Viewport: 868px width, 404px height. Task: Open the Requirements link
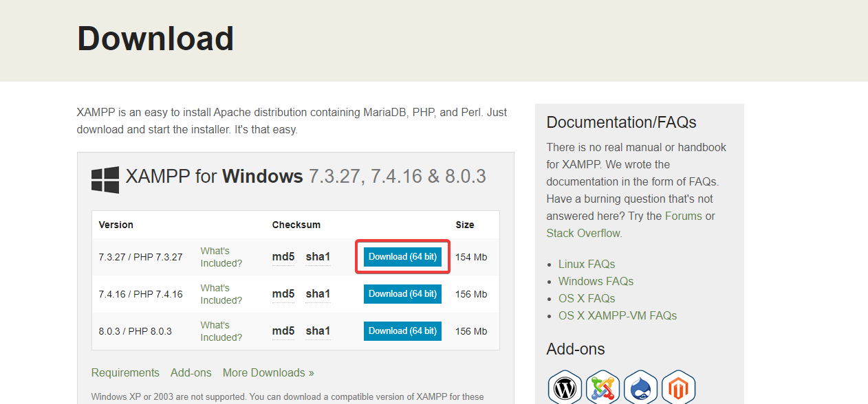[x=125, y=372]
